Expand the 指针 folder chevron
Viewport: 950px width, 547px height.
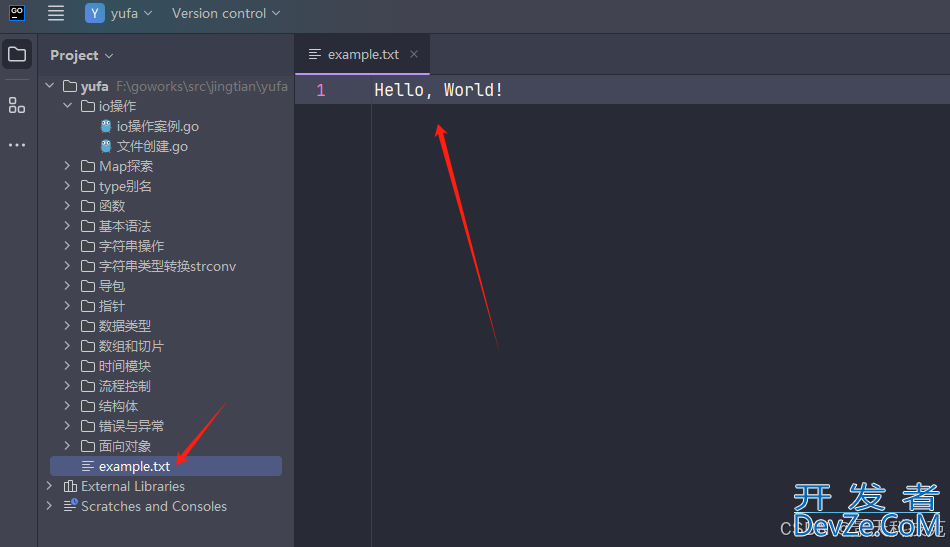(x=67, y=306)
